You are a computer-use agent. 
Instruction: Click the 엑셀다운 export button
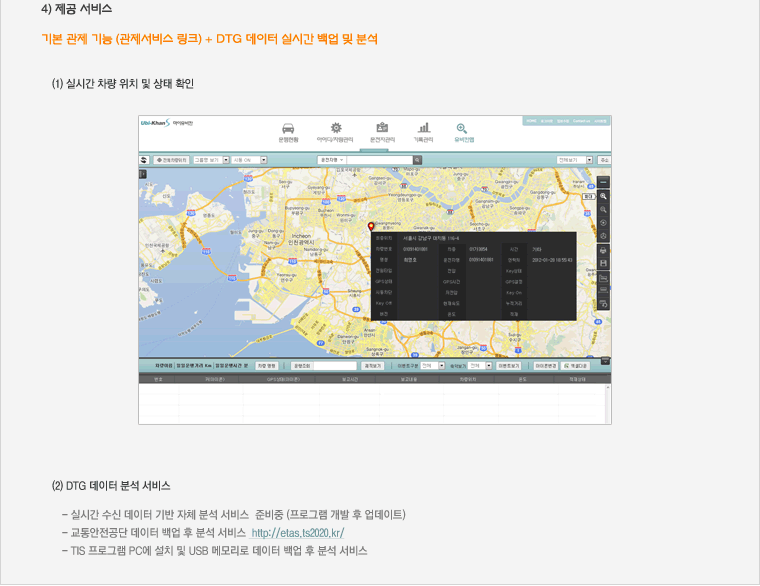tap(575, 365)
